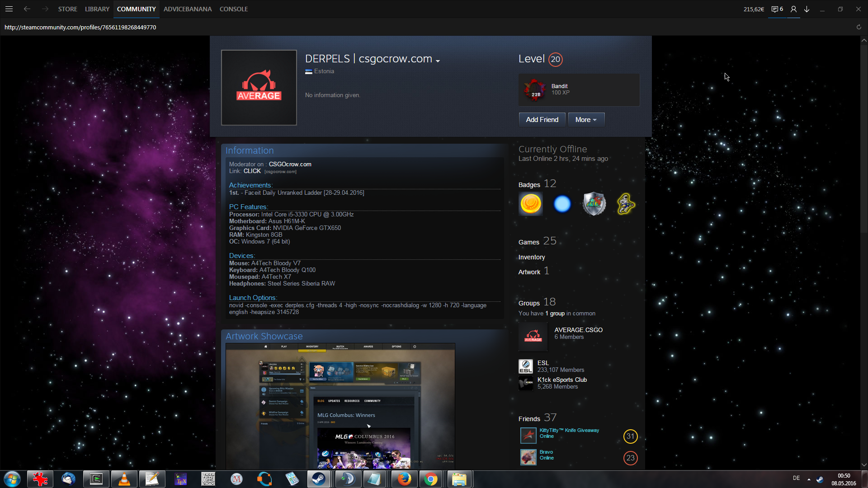Viewport: 868px width, 488px height.
Task: Open the Steam hamburger menu icon
Action: tap(9, 9)
